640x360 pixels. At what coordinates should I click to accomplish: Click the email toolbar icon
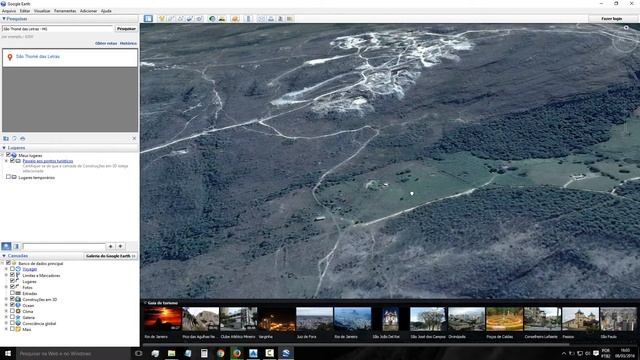261,19
